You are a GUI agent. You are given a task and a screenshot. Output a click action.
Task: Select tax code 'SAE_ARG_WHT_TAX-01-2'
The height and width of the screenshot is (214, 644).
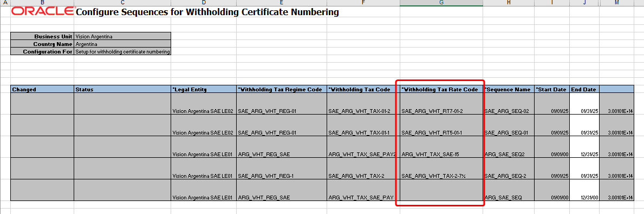pos(363,104)
